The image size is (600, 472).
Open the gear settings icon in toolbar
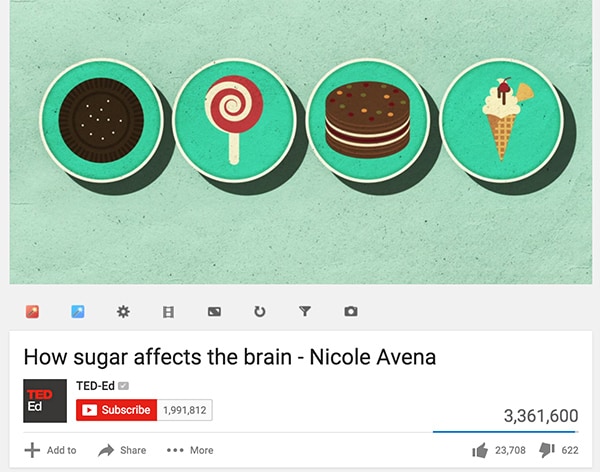123,312
